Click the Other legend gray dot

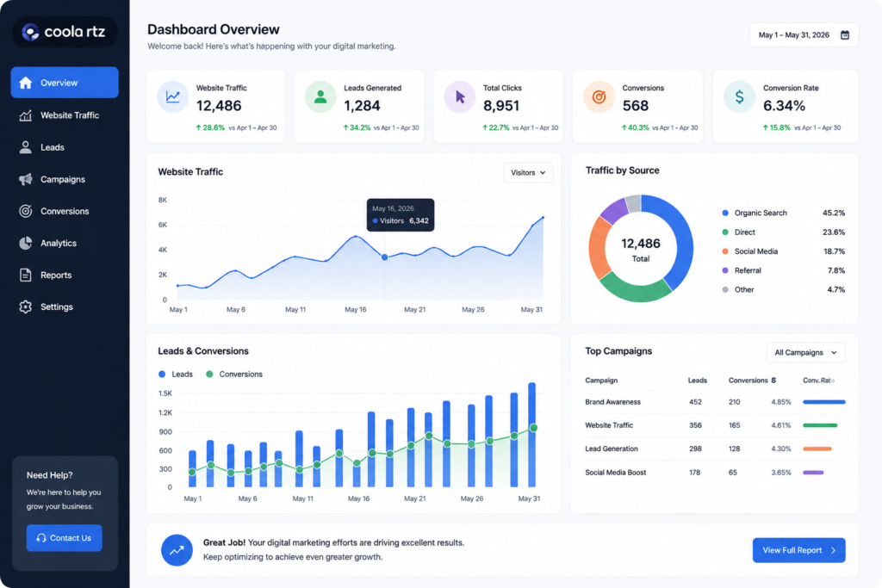coord(725,289)
